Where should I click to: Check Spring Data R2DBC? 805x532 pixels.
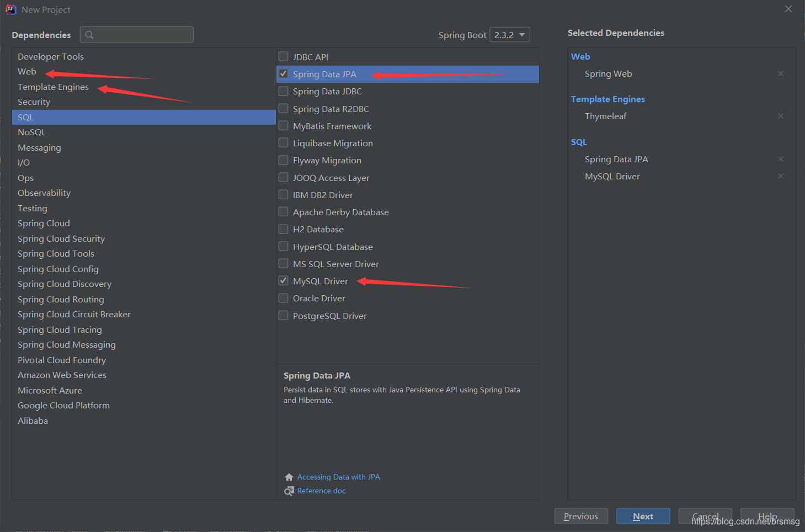(284, 108)
